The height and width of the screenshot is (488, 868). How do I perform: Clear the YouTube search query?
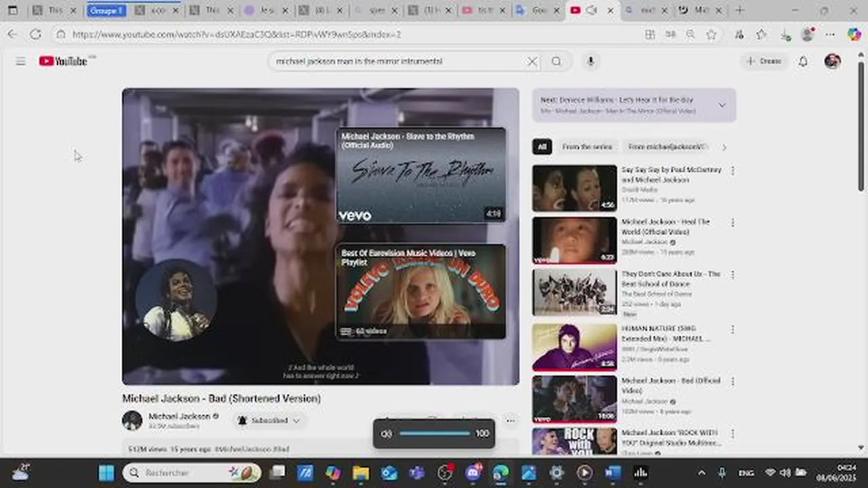pyautogui.click(x=532, y=61)
